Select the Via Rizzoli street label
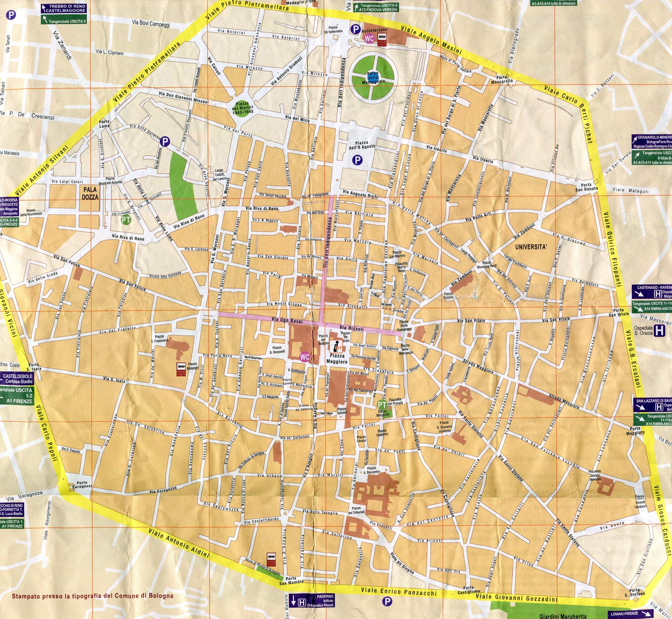672x619 pixels. pos(351,329)
